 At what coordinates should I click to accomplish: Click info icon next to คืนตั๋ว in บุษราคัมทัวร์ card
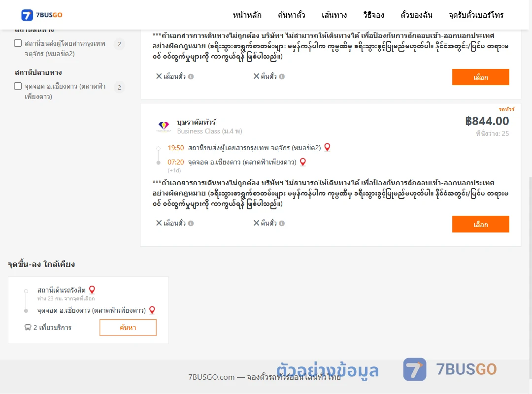(282, 223)
